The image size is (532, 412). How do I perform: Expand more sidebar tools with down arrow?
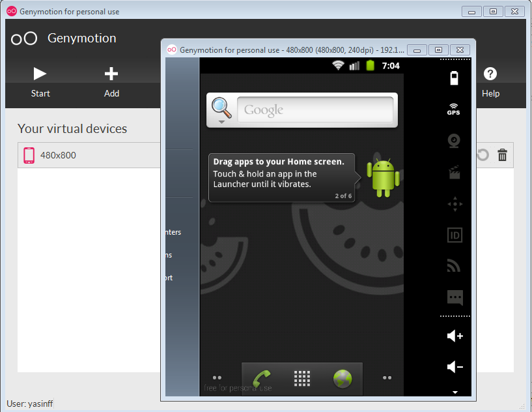tap(455, 392)
